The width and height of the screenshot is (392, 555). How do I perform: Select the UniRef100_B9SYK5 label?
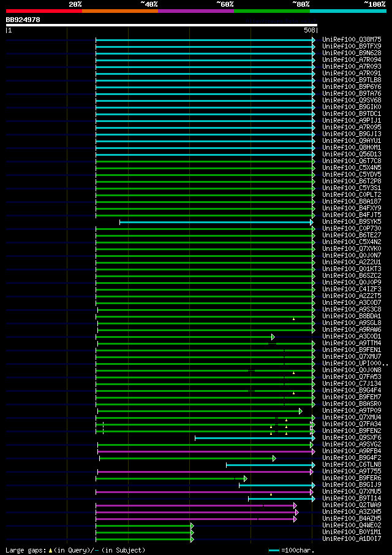point(352,222)
